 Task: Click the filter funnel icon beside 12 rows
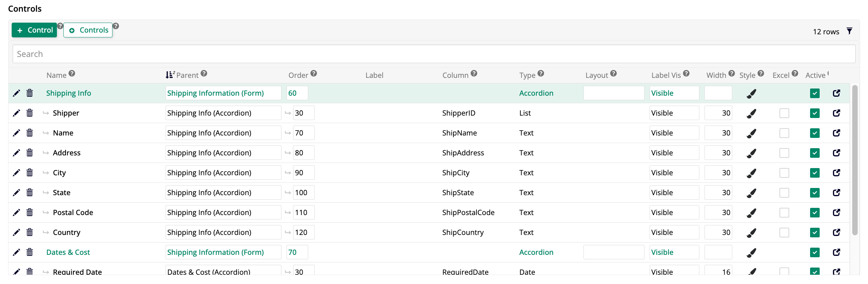849,31
